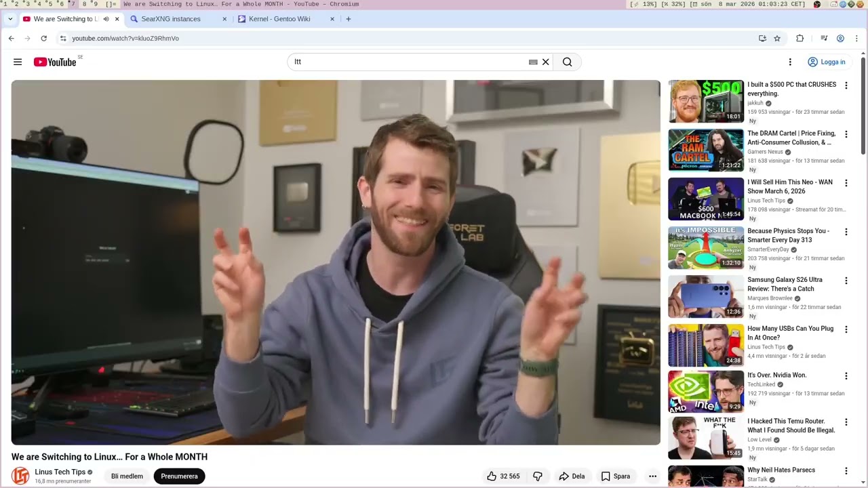Submit search with the magnifying glass button

(567, 62)
